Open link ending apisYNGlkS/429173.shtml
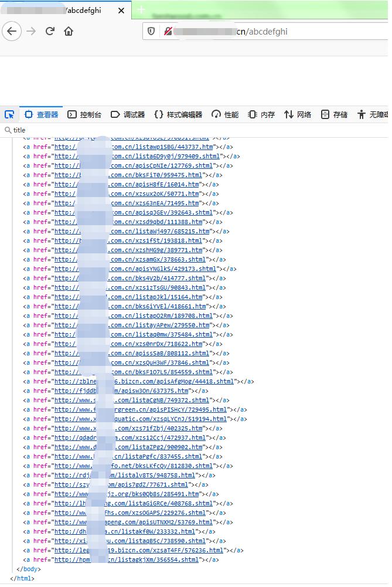 [135, 269]
